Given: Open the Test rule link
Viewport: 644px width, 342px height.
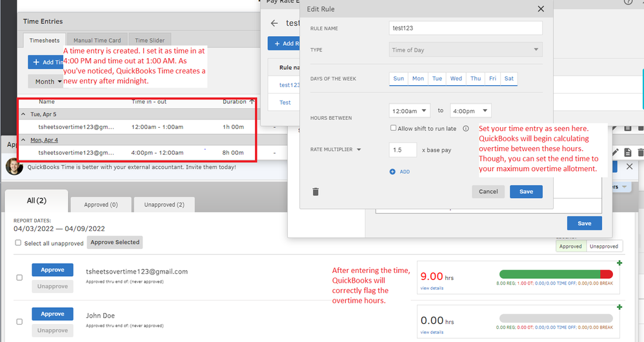Looking at the screenshot, I should (x=285, y=102).
